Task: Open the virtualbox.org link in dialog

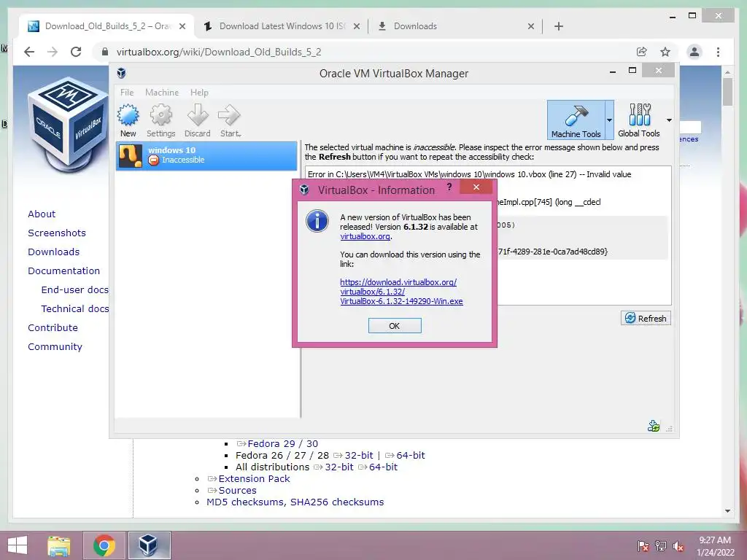Action: click(x=365, y=236)
